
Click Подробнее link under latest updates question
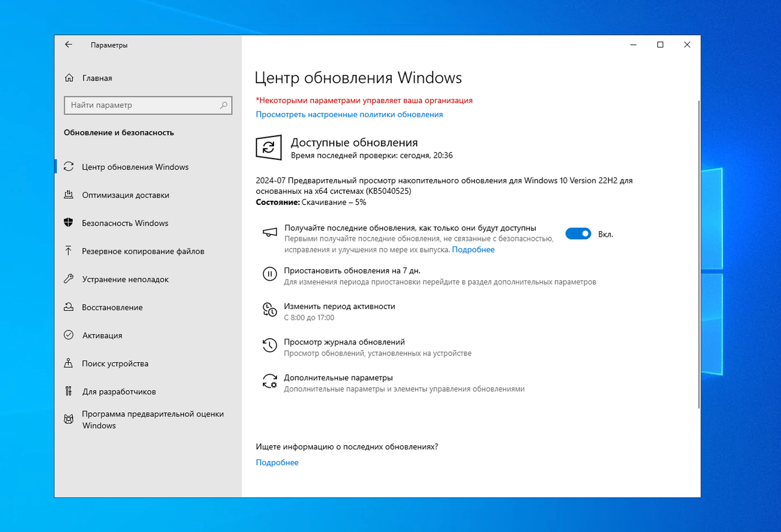(277, 462)
